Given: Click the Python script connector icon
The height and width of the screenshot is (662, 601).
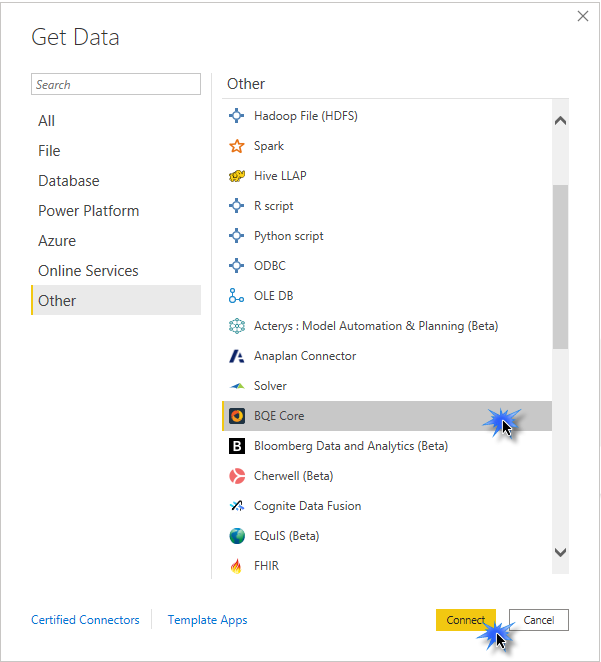Looking at the screenshot, I should [236, 236].
